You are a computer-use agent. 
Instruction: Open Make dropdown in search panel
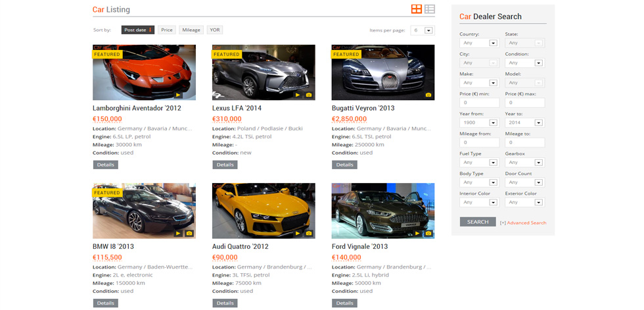click(479, 83)
